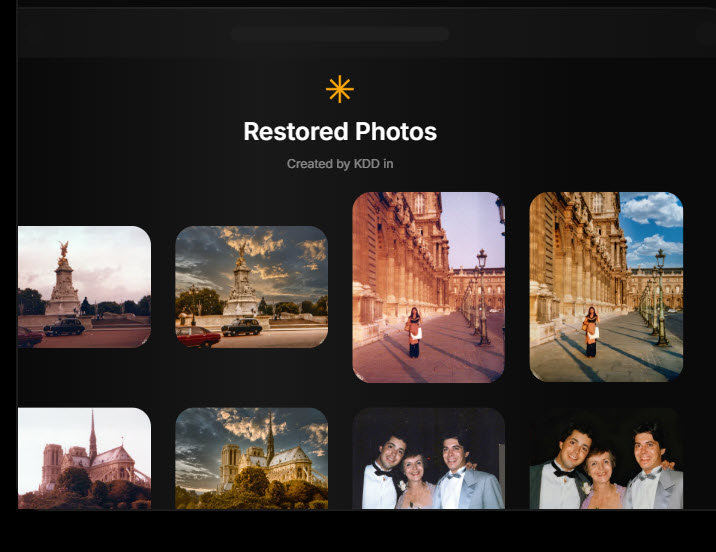Open the restored tuxedo group photo
The height and width of the screenshot is (552, 716).
605,458
